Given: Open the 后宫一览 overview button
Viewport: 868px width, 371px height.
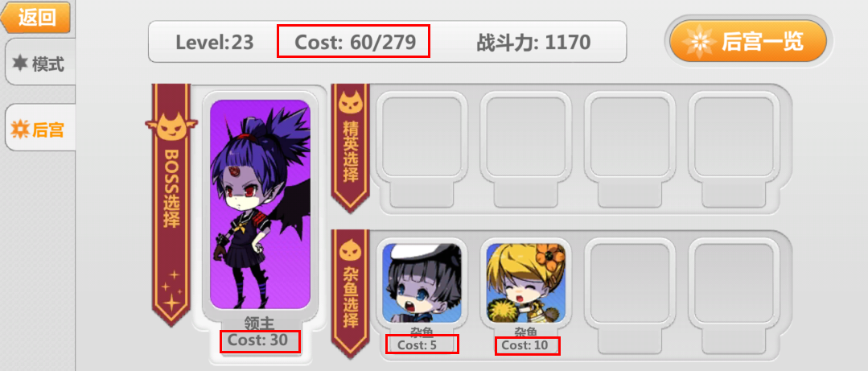Looking at the screenshot, I should [x=748, y=42].
